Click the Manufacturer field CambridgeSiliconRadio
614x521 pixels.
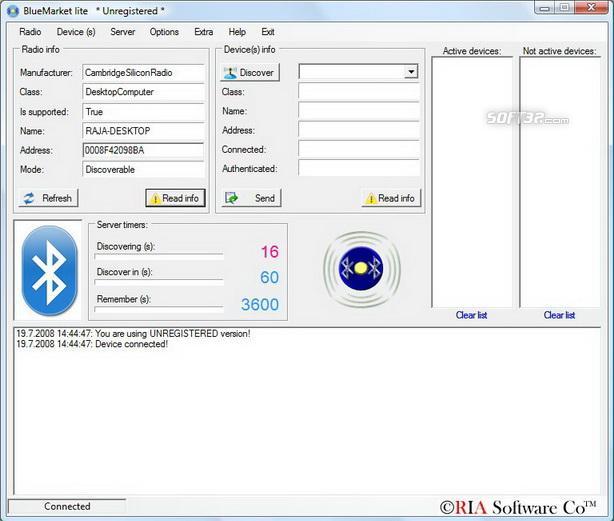143,73
